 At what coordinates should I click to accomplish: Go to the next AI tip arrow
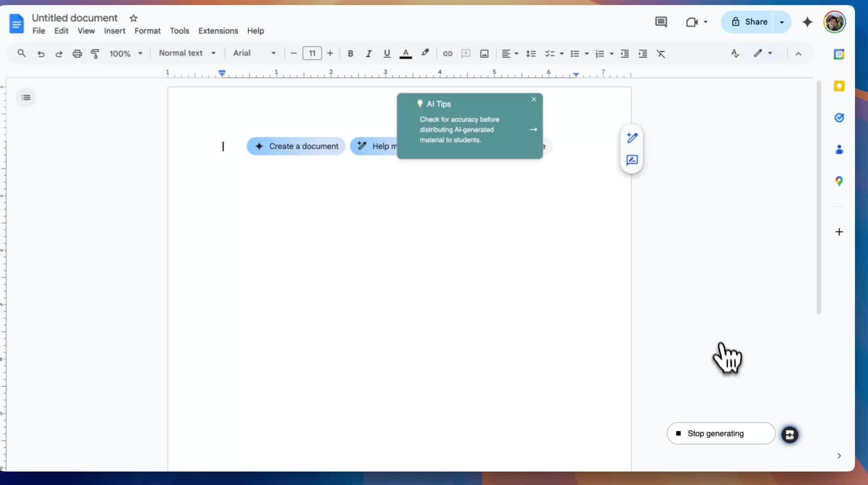(533, 129)
